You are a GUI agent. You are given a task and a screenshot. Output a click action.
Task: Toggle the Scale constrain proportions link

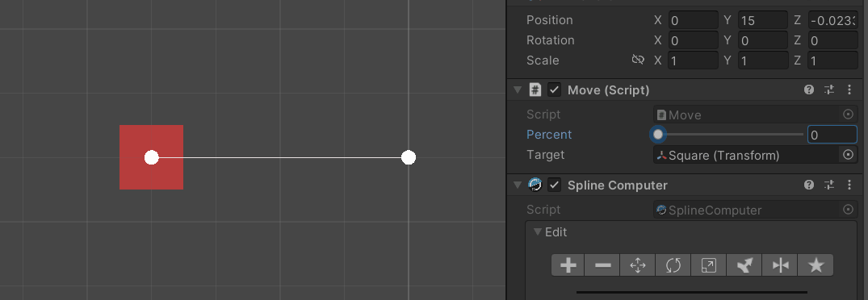click(x=638, y=60)
